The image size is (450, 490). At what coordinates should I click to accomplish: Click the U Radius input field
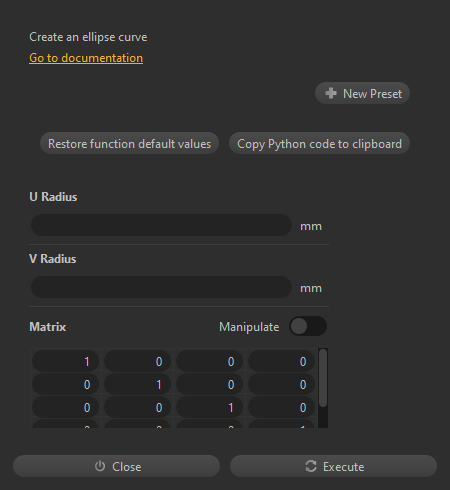point(161,225)
